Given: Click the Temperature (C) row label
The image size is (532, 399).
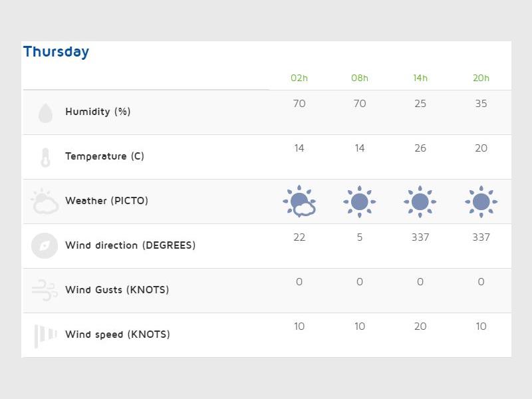Looking at the screenshot, I should pos(104,156).
